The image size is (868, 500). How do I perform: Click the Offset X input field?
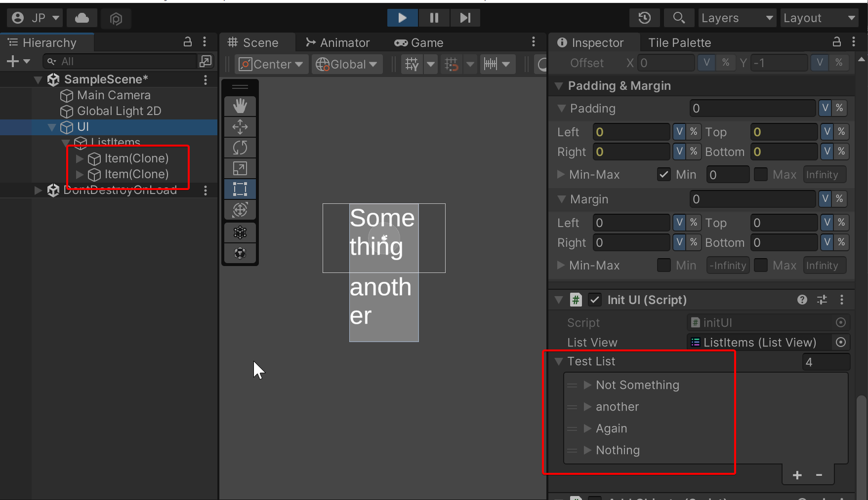pos(665,63)
